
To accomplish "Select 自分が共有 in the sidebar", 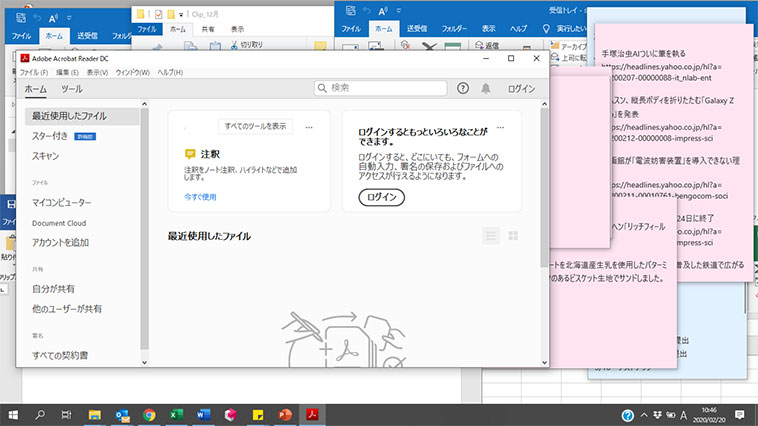I will point(53,289).
